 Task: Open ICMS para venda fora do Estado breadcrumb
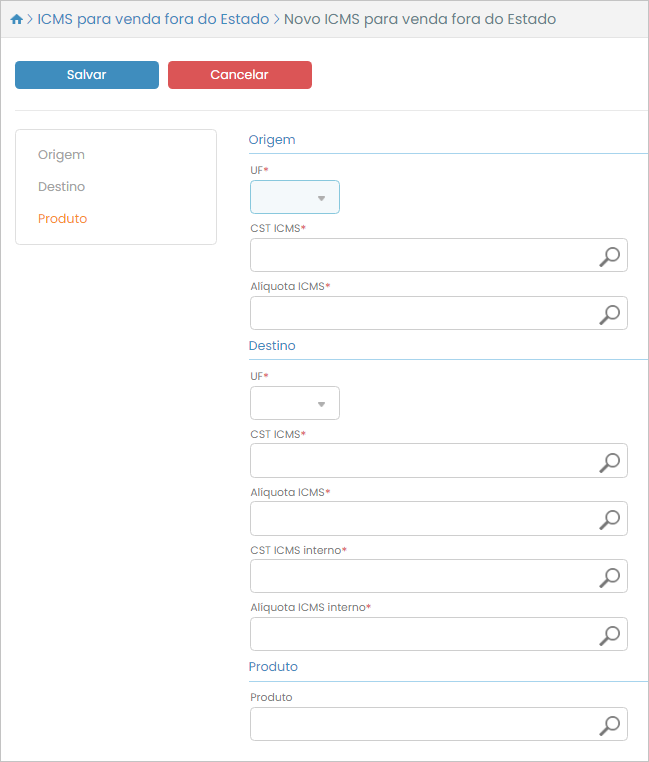point(153,19)
